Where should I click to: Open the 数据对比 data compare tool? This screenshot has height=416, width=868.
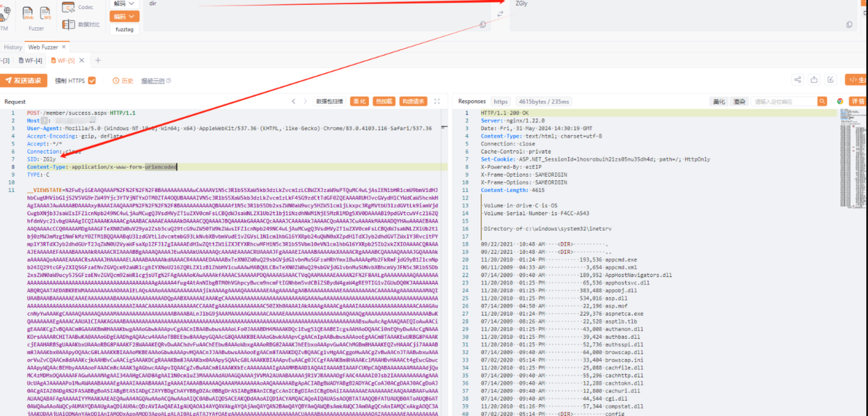[x=82, y=24]
